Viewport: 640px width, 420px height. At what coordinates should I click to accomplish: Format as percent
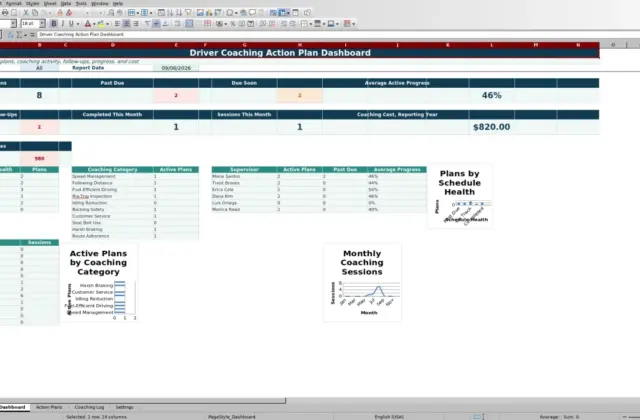[233, 24]
